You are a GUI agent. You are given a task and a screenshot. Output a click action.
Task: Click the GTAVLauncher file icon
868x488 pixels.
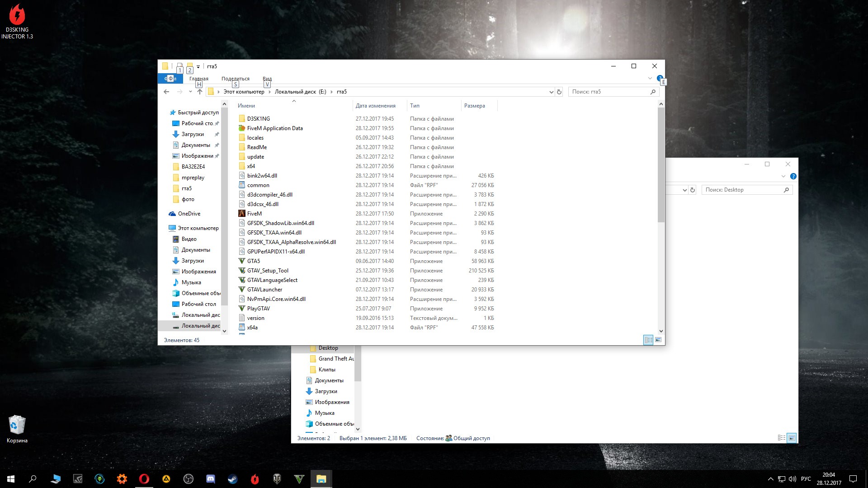242,290
